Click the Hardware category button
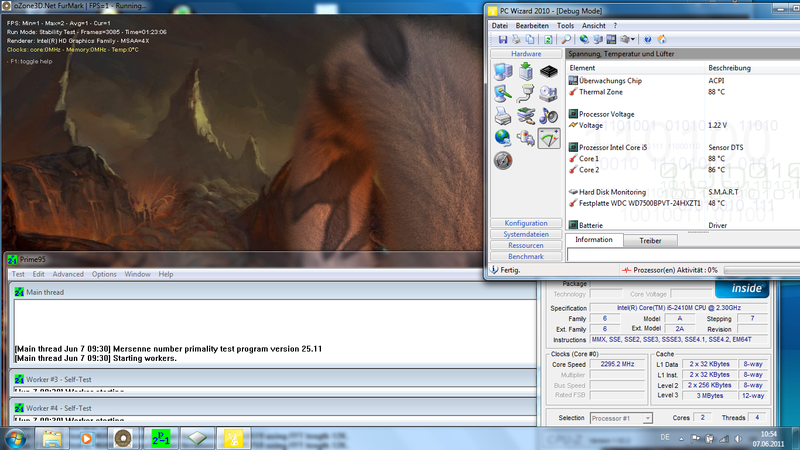 [x=526, y=54]
